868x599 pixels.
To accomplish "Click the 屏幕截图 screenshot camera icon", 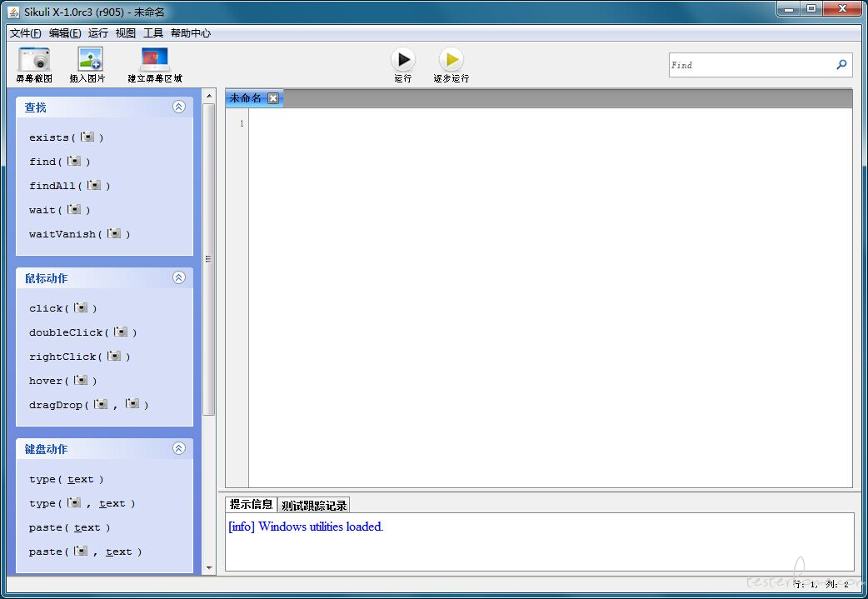I will (x=34, y=58).
